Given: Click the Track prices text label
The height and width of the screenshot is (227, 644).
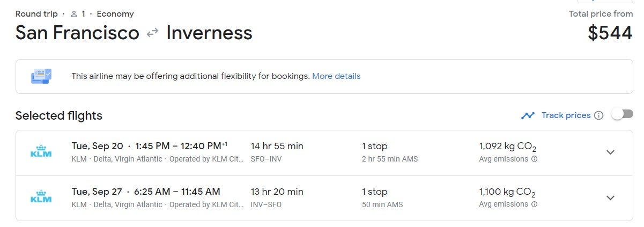Looking at the screenshot, I should click(x=566, y=115).
